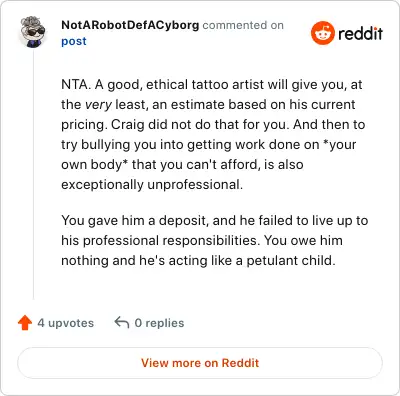400x396 pixels.
Task: Click the "reddit" wordmark text
Action: coord(360,34)
